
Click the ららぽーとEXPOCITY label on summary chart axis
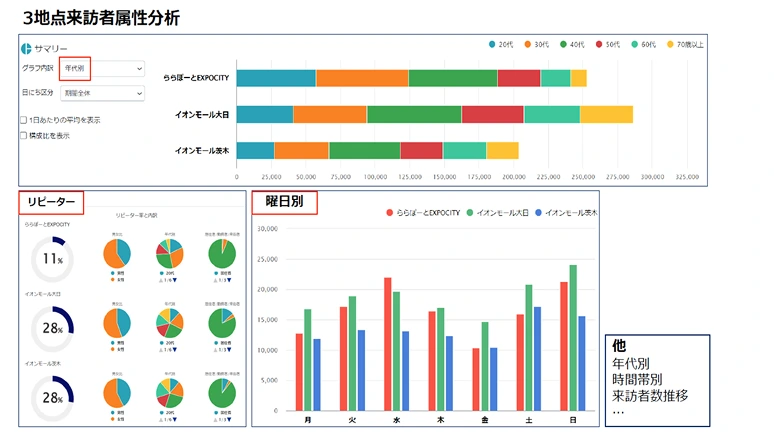(196, 78)
